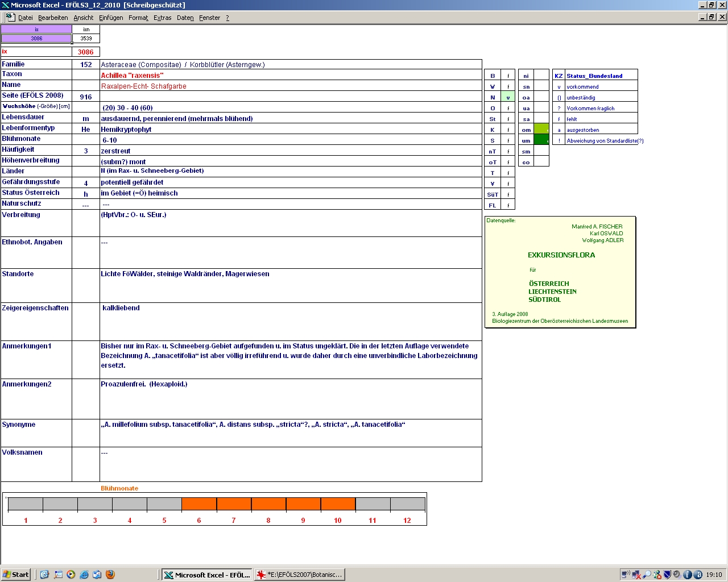Open the Format menu

(138, 18)
